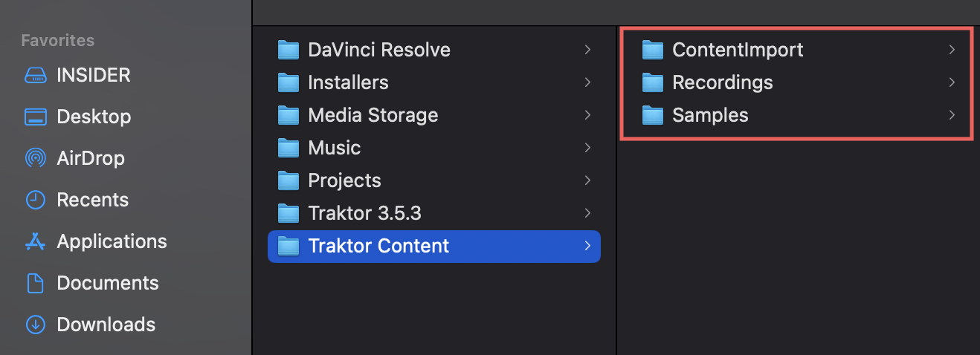Viewport: 980px width, 355px height.
Task: Expand the Samples folder chevron
Action: point(952,115)
